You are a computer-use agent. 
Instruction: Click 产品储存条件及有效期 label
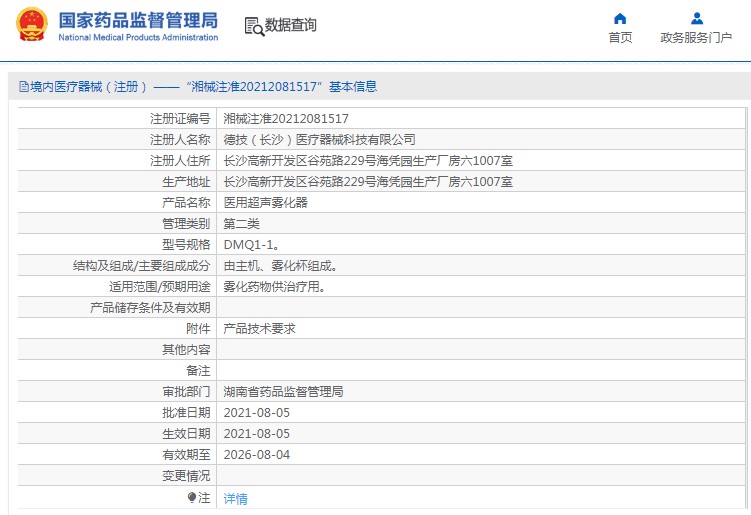(x=150, y=308)
